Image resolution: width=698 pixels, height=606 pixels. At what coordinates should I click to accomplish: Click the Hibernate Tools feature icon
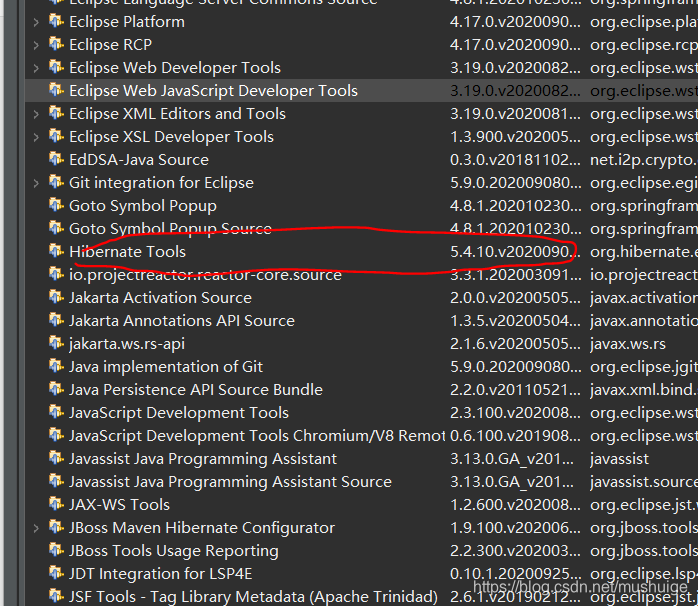click(x=56, y=251)
